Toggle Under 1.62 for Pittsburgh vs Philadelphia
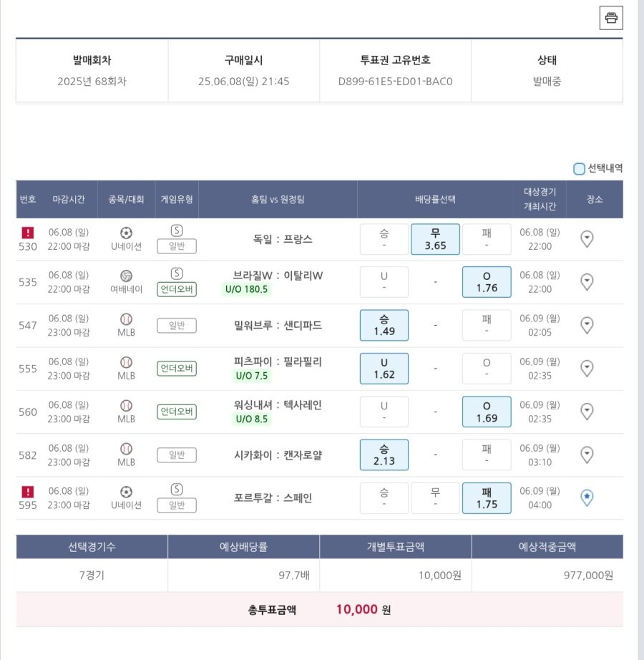This screenshot has width=644, height=660. click(x=384, y=369)
